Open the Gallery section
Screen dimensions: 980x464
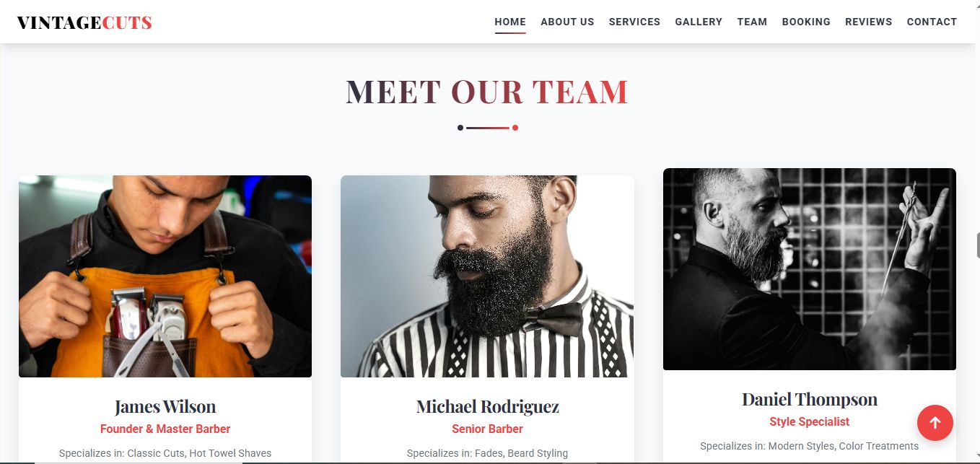pos(699,22)
